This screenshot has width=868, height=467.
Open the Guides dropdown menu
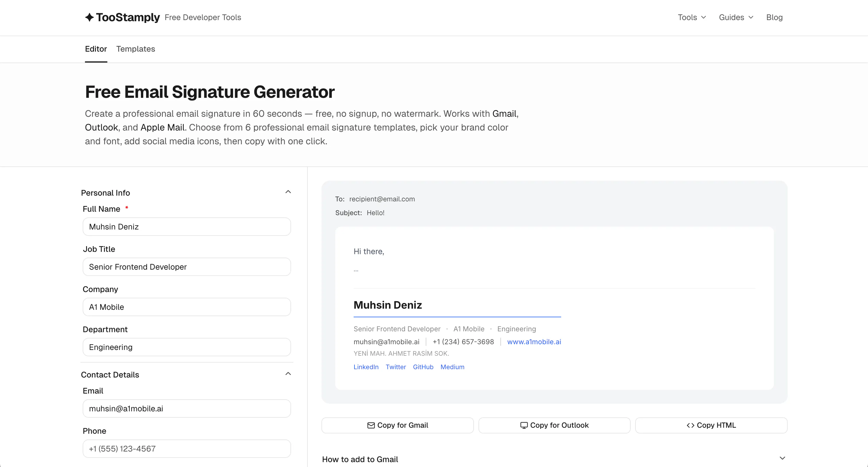coord(736,17)
